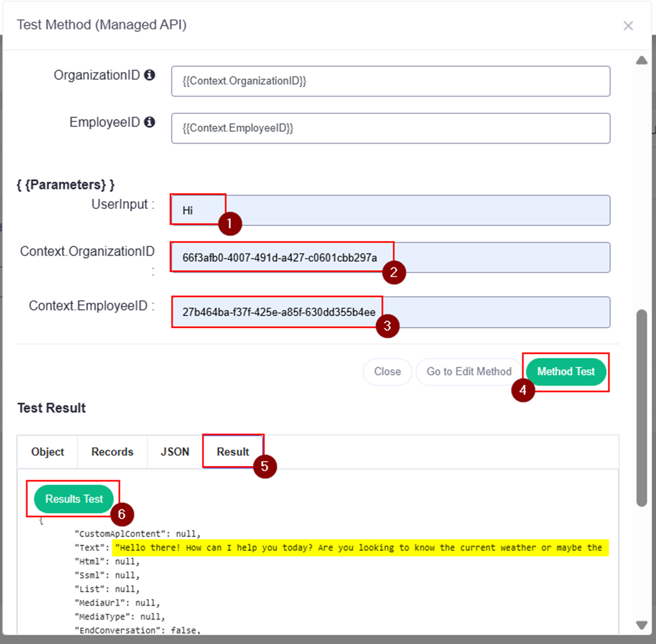This screenshot has width=656, height=644.
Task: Click the OrganizationID info icon
Action: [150, 75]
